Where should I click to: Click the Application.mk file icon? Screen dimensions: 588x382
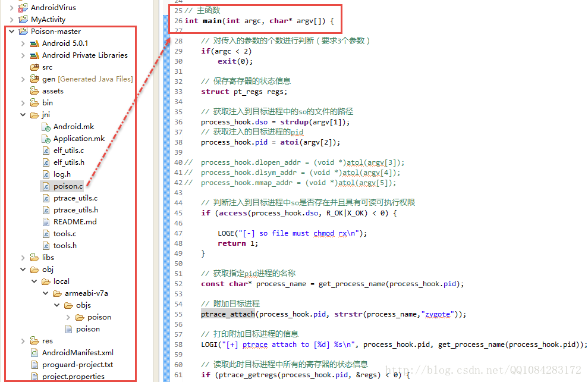[x=46, y=139]
